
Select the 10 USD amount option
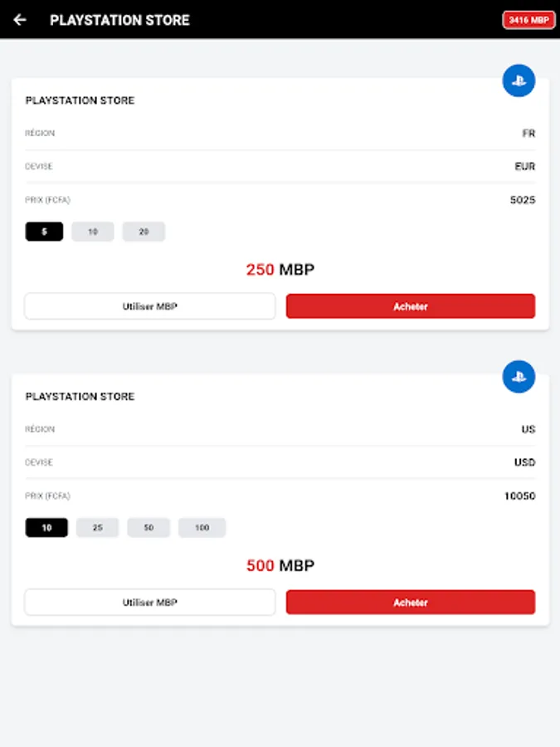click(x=46, y=528)
